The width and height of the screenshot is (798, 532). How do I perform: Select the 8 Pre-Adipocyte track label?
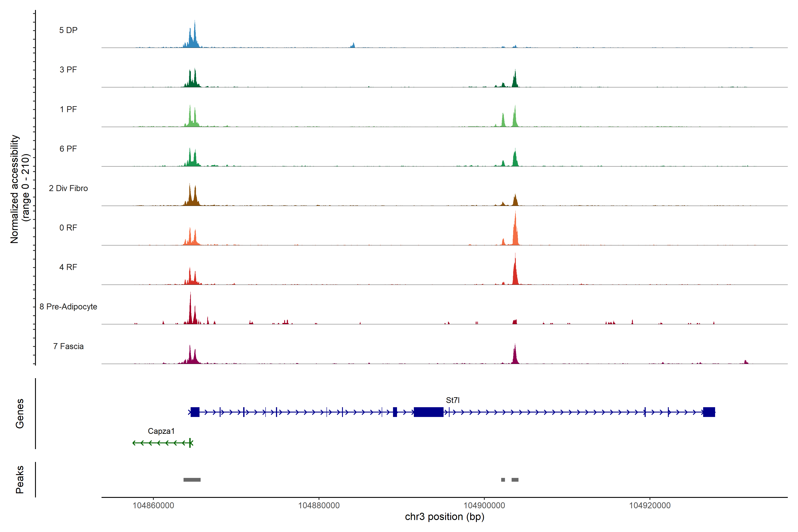tap(68, 307)
